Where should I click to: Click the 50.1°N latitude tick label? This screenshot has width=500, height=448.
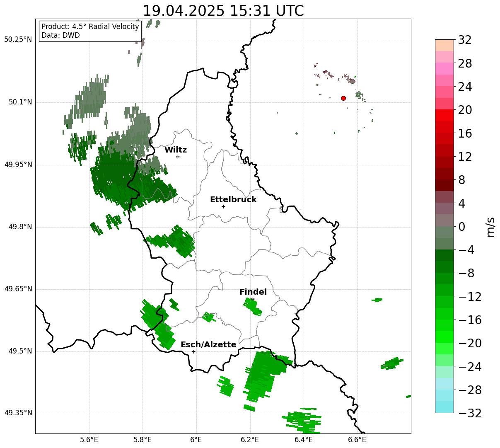[x=20, y=102]
